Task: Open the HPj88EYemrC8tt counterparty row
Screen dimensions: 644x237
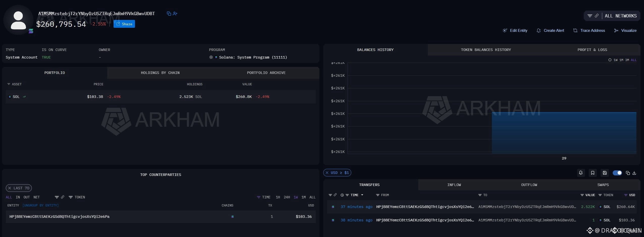Action: tap(160, 217)
